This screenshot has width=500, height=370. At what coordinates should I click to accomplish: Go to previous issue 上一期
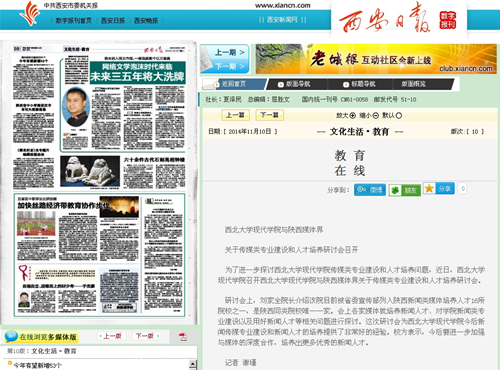tap(230, 52)
